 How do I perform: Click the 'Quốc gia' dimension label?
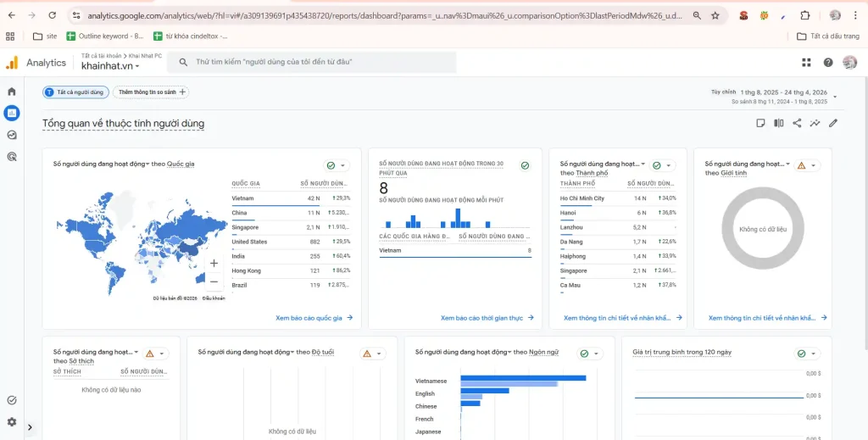click(x=181, y=164)
